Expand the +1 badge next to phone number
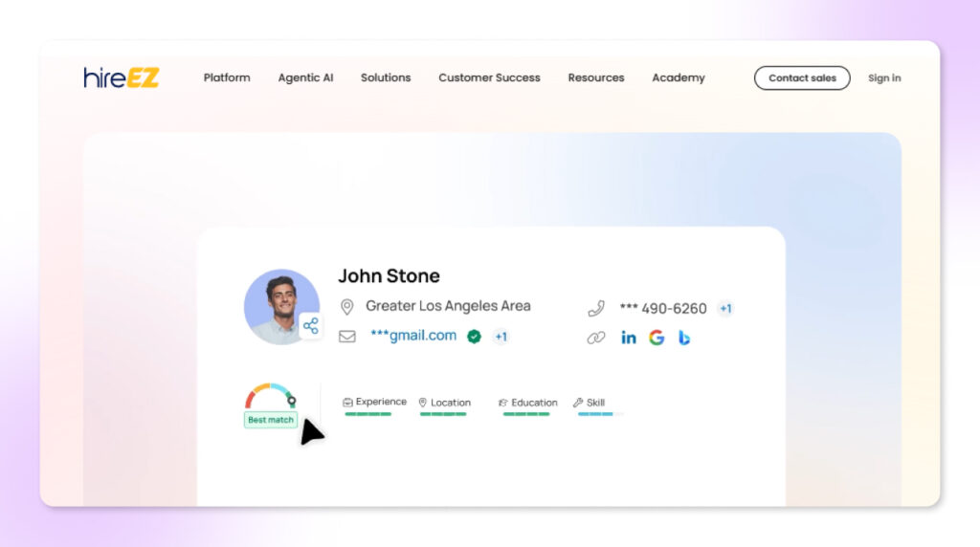Viewport: 980px width, 547px height. click(x=725, y=308)
